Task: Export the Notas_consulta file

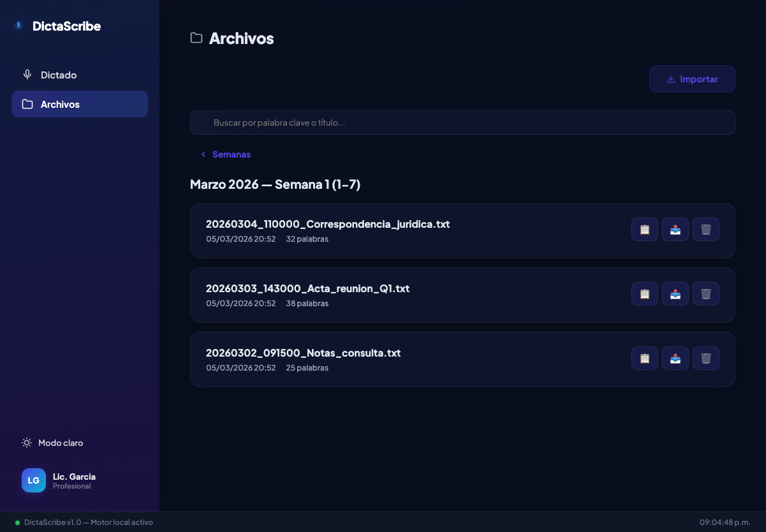Action: click(675, 358)
